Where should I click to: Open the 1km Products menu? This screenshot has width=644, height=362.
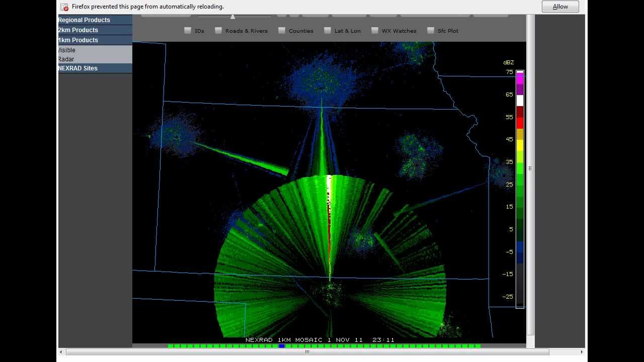click(x=95, y=40)
